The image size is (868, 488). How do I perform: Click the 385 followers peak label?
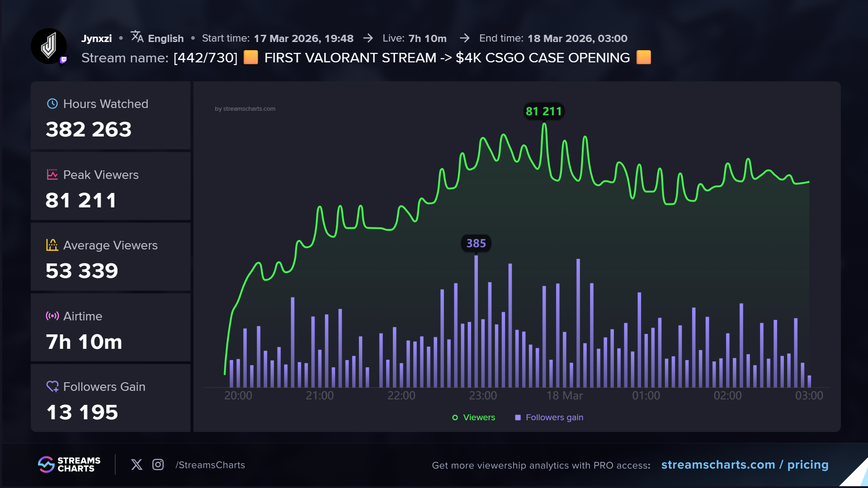(476, 244)
